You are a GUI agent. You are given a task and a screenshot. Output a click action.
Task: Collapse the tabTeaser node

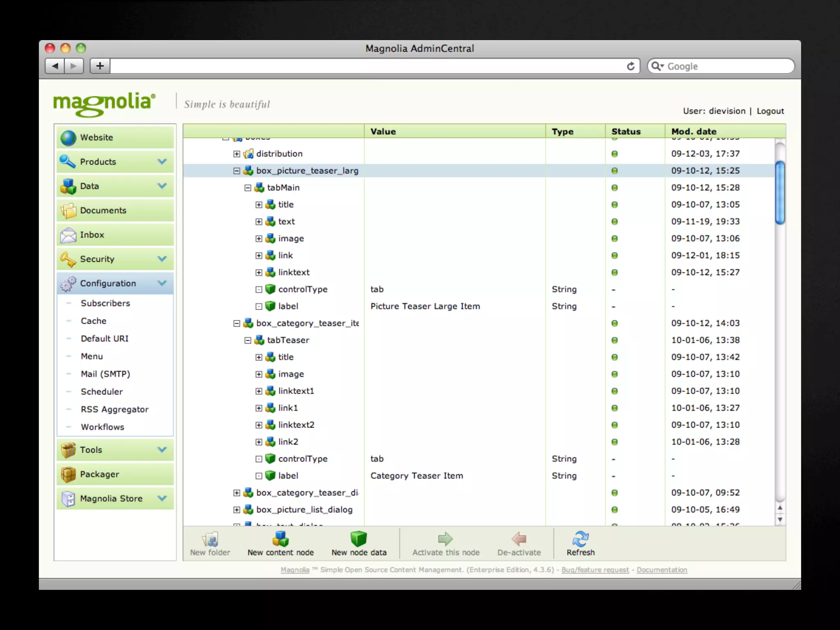coord(248,340)
